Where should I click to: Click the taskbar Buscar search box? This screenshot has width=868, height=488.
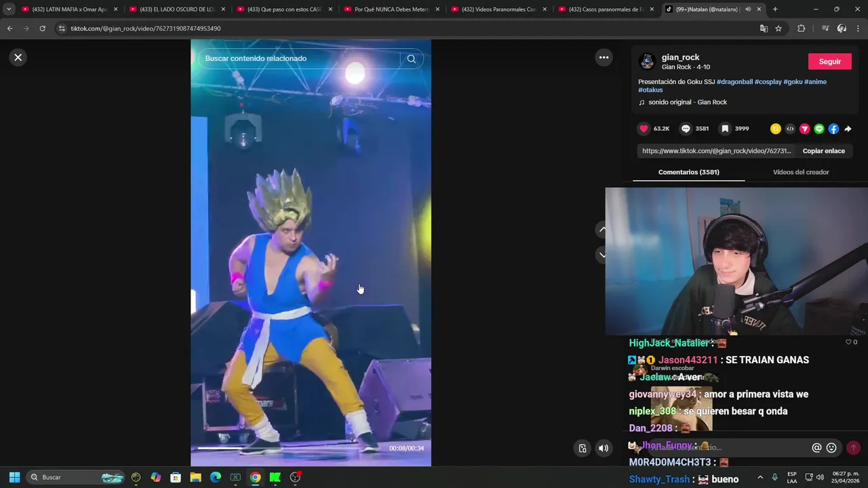coord(77,477)
